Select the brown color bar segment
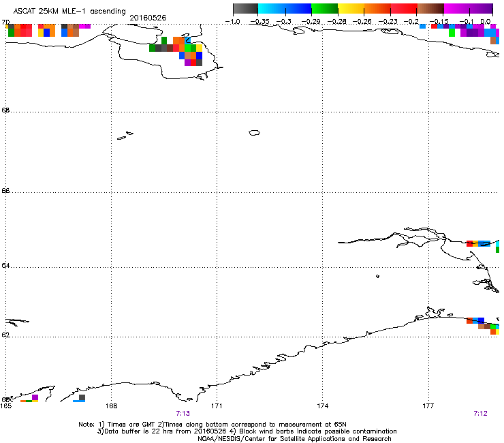The image size is (504, 443). point(430,9)
